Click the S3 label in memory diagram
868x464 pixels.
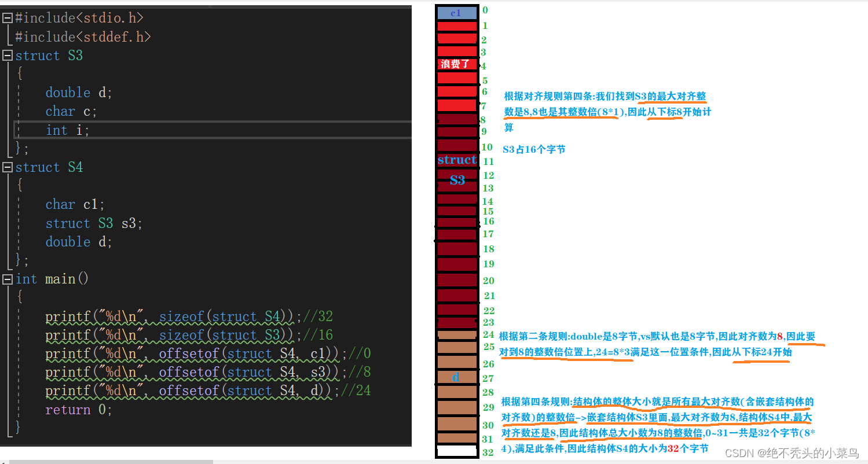tap(457, 181)
